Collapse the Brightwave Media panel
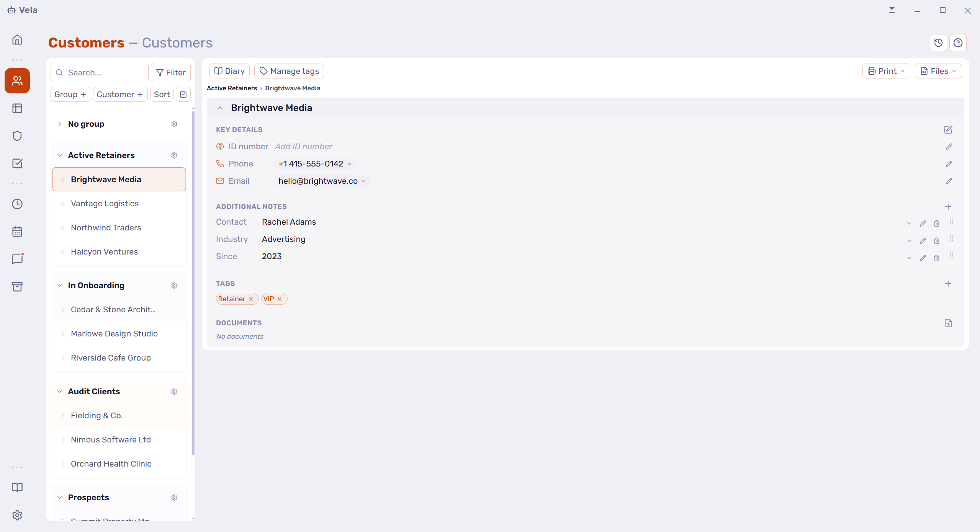The height and width of the screenshot is (532, 980). tap(220, 108)
